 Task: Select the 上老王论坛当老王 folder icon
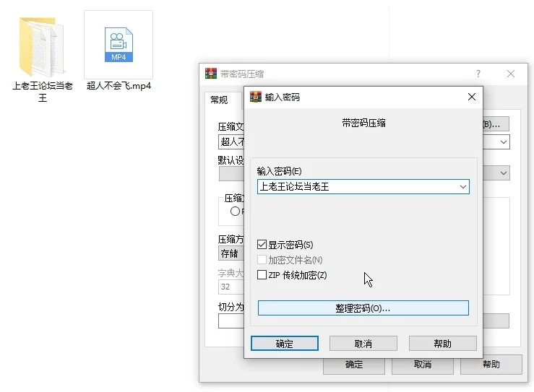pyautogui.click(x=41, y=47)
